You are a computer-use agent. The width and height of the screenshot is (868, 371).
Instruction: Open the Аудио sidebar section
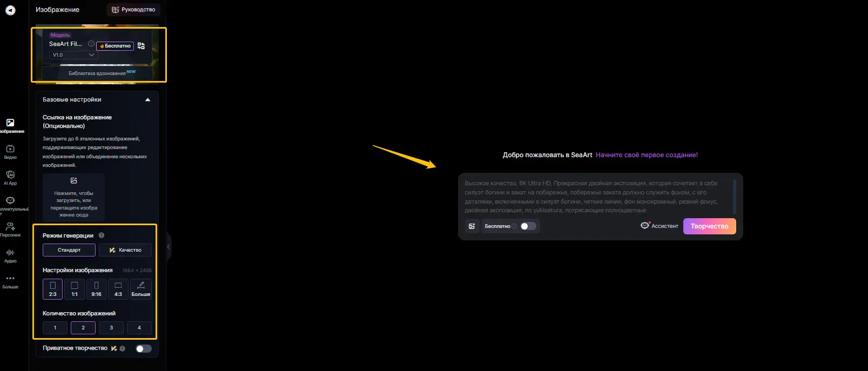(10, 255)
